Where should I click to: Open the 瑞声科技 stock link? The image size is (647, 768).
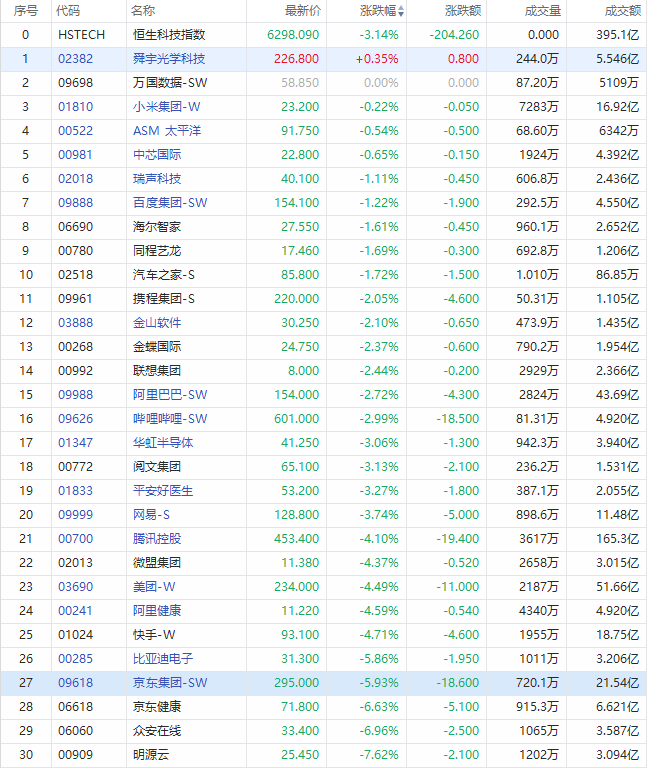tap(157, 179)
